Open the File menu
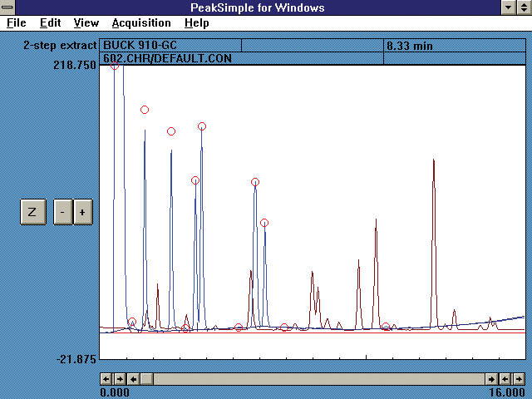 [x=16, y=23]
